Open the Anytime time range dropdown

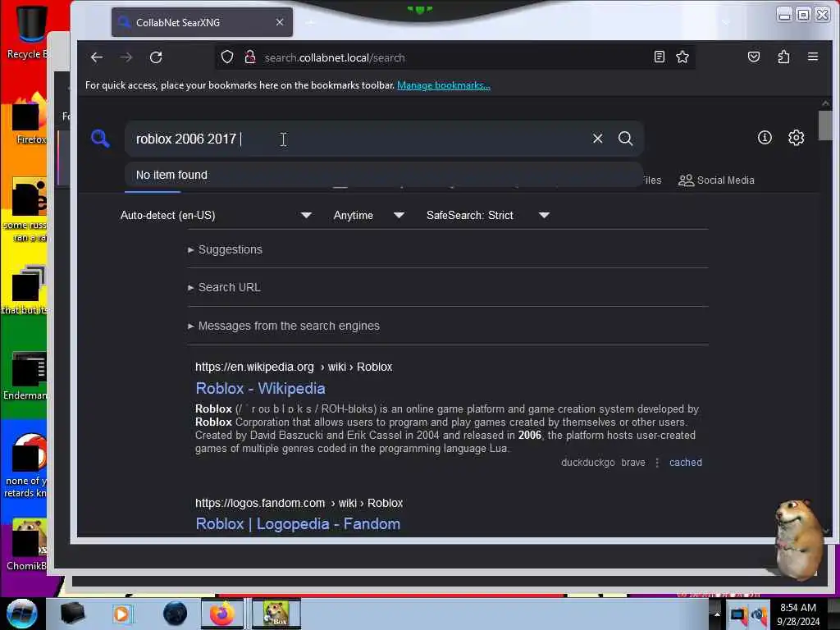coord(368,216)
